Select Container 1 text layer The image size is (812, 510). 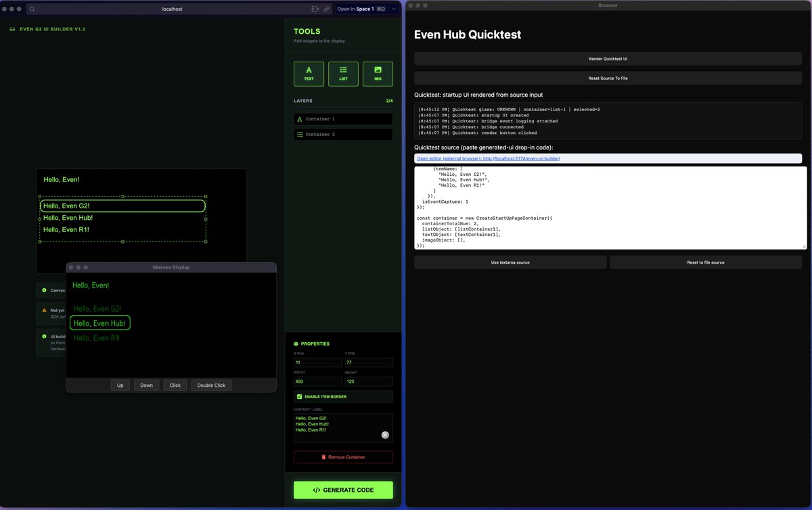[343, 119]
